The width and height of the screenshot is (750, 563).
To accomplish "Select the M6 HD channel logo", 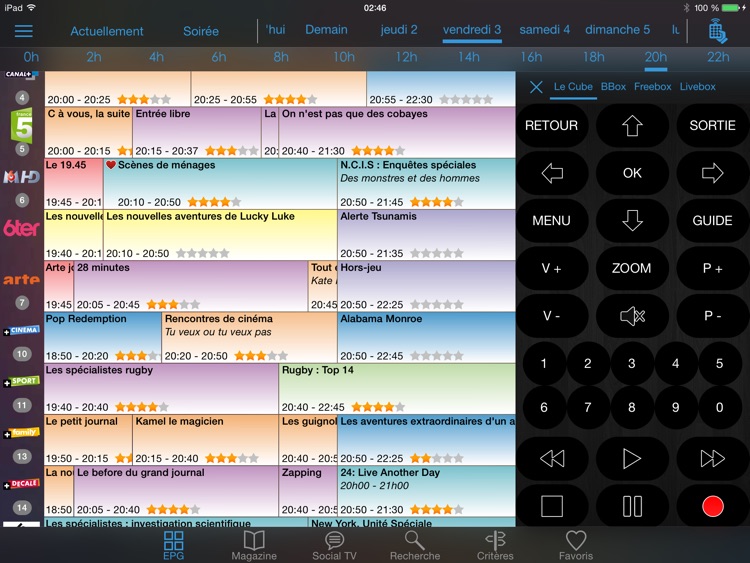I will point(22,177).
